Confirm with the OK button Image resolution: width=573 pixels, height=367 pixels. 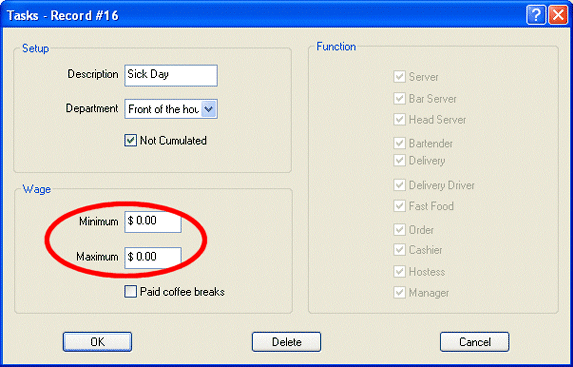point(97,342)
